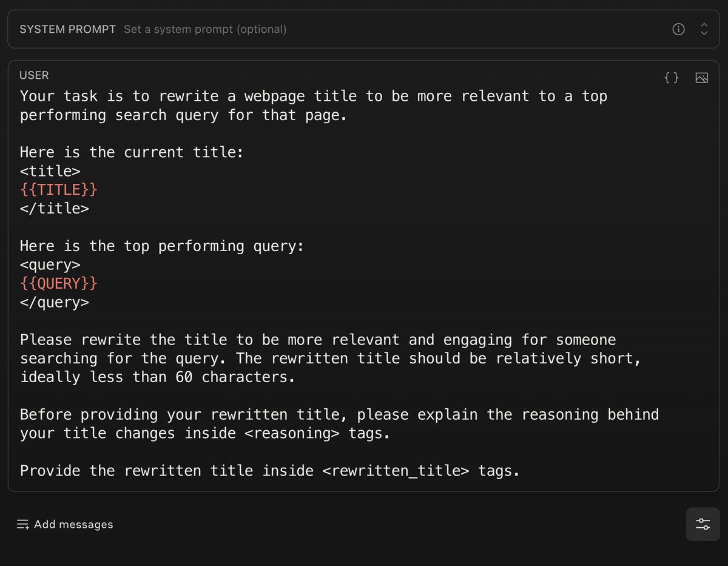Click Add messages
Screen dimensions: 728x566
(64, 524)
